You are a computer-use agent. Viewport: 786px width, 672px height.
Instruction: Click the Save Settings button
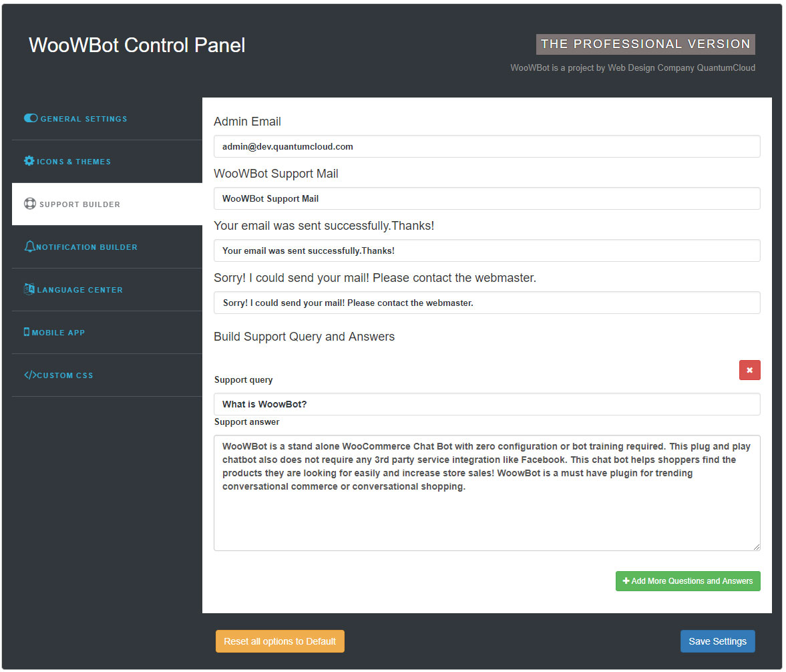tap(717, 641)
